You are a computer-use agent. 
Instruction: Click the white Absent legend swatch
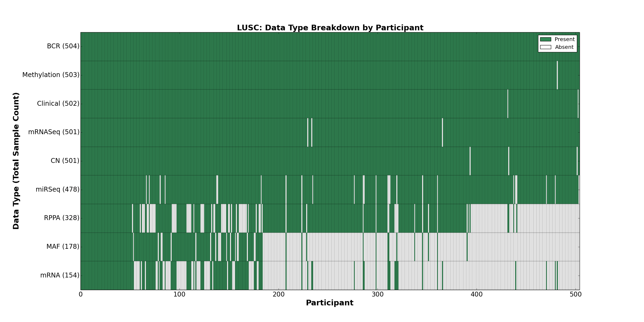546,47
